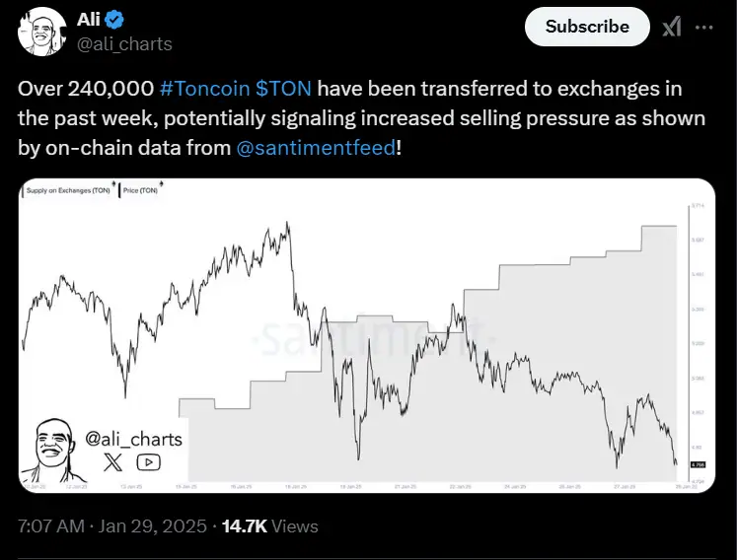Click the YouTube play icon in the chart watermark
Image resolution: width=737 pixels, height=560 pixels.
(149, 460)
